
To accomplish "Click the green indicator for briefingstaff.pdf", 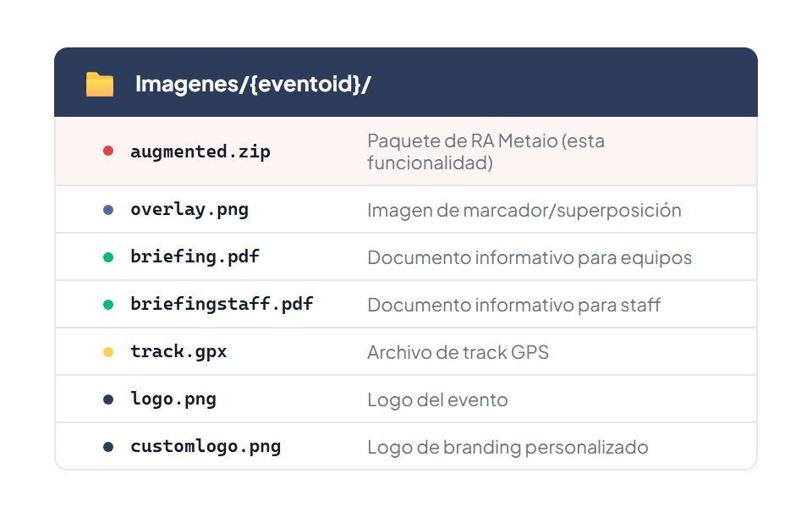I will tap(105, 304).
